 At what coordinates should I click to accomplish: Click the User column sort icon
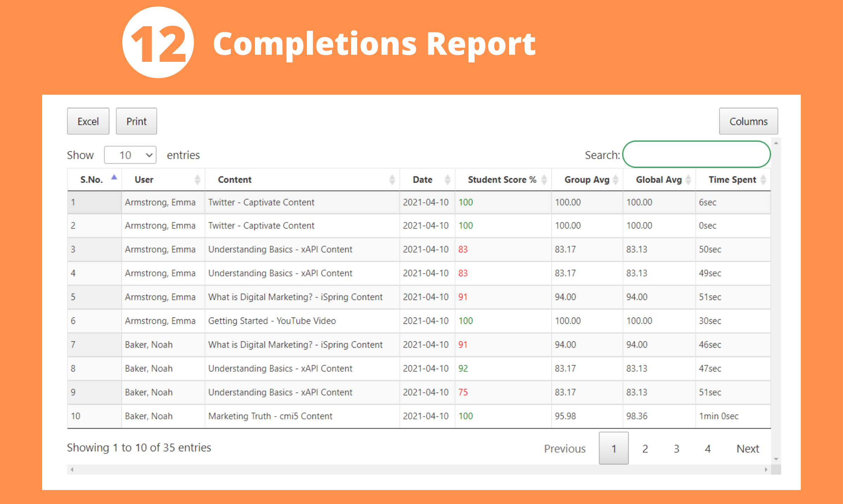click(x=197, y=180)
